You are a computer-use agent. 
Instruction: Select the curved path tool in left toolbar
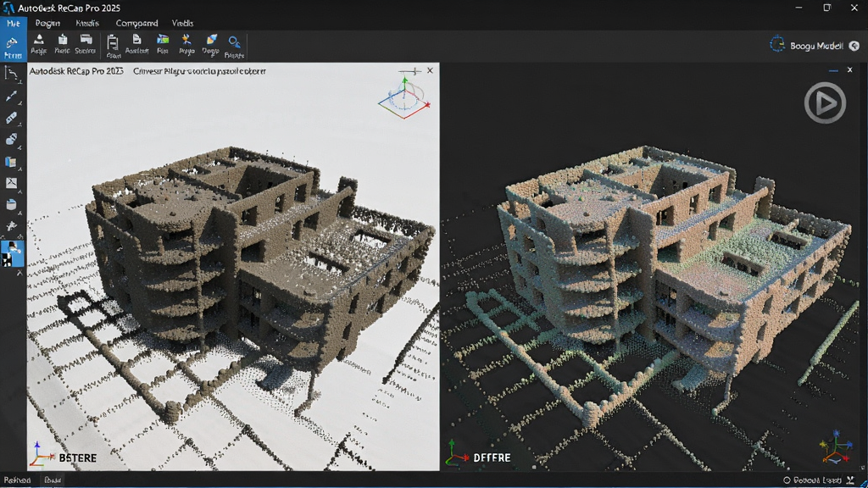tap(11, 73)
